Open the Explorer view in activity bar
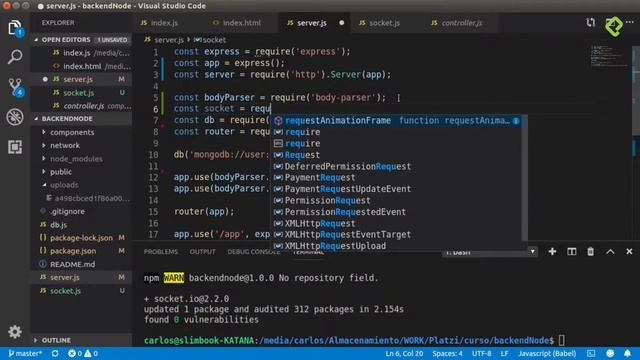This screenshot has width=640, height=360. pyautogui.click(x=15, y=28)
